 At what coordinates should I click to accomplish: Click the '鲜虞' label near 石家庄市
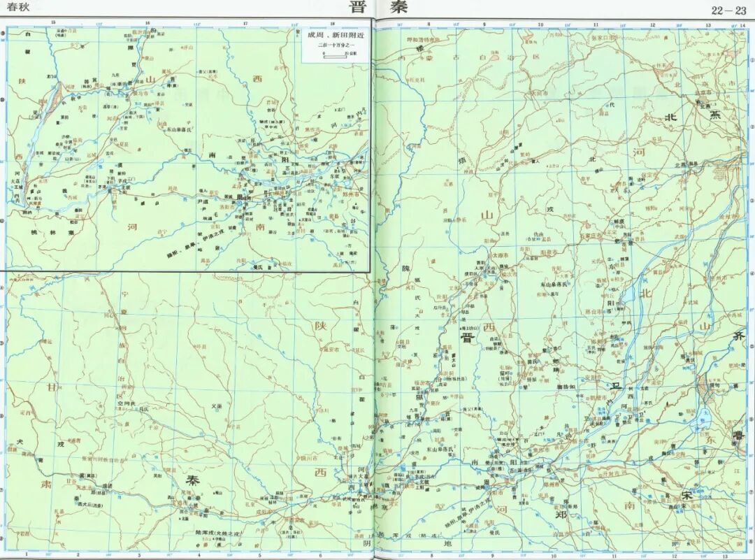[x=619, y=222]
